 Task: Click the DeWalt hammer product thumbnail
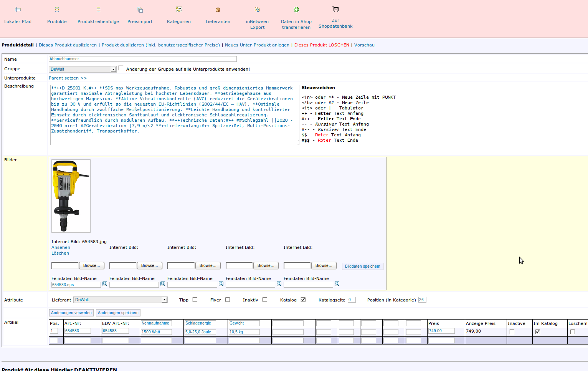tap(71, 196)
